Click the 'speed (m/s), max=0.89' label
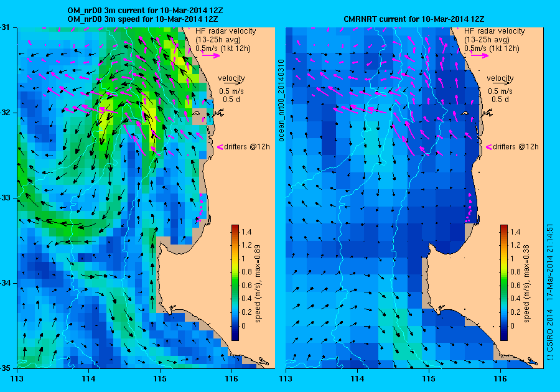 (258, 284)
